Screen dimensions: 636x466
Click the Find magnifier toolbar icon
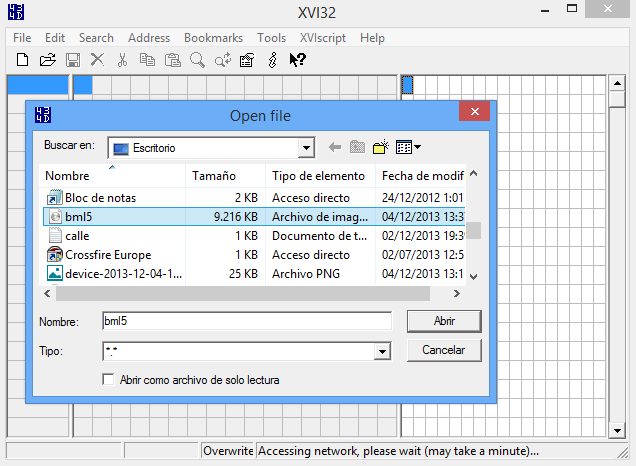pyautogui.click(x=197, y=60)
